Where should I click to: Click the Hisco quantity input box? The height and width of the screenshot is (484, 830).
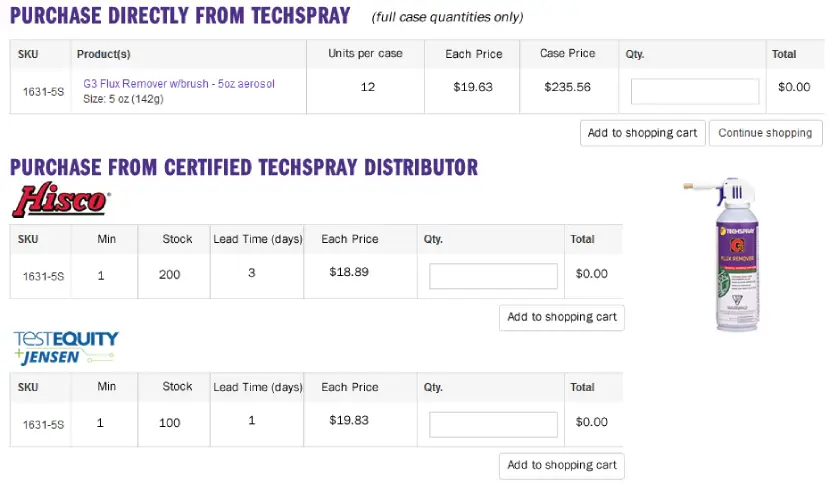pyautogui.click(x=493, y=276)
